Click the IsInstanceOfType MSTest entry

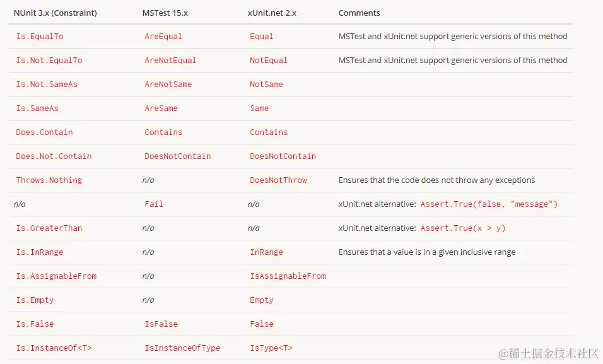pos(182,348)
